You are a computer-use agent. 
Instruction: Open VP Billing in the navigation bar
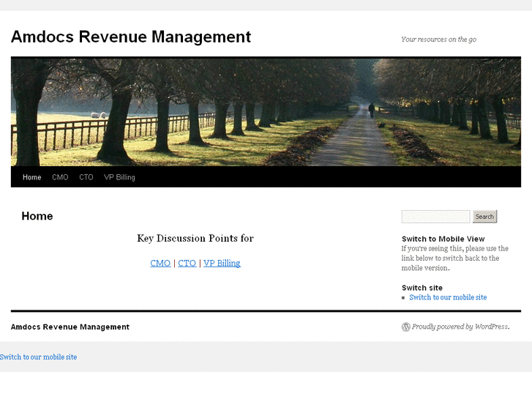(x=119, y=177)
